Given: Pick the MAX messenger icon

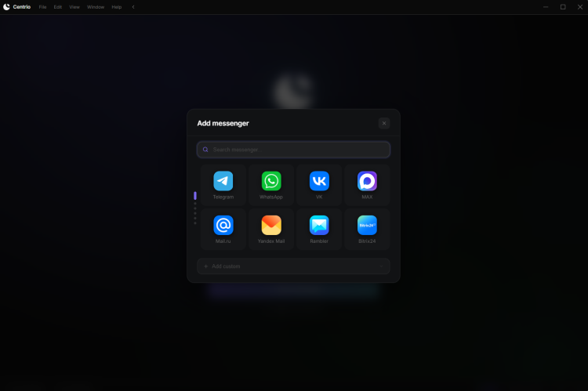Looking at the screenshot, I should [367, 181].
